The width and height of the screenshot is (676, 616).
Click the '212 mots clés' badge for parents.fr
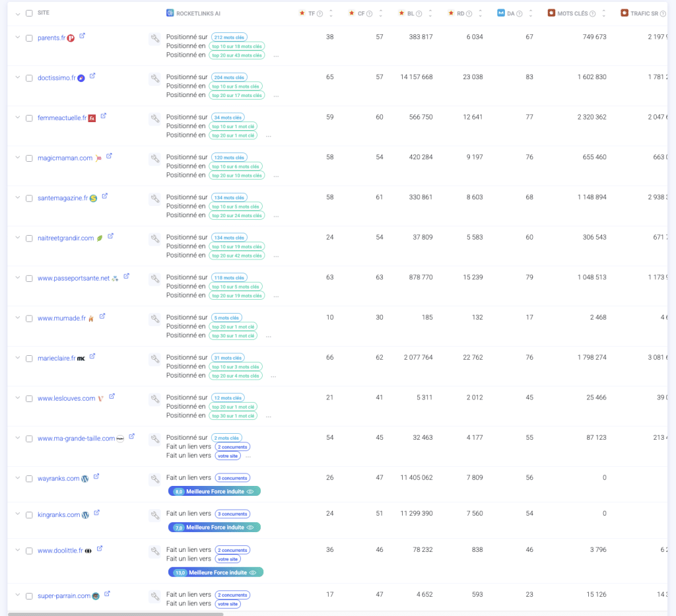[228, 37]
